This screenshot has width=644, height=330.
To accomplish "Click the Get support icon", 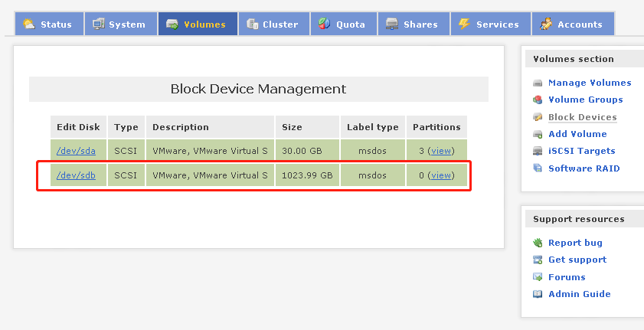I will [538, 260].
